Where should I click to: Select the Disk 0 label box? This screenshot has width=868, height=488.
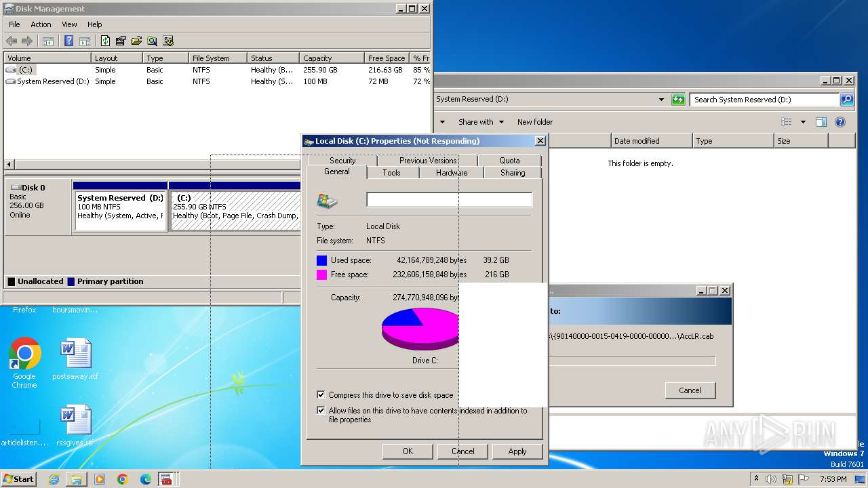coord(38,206)
